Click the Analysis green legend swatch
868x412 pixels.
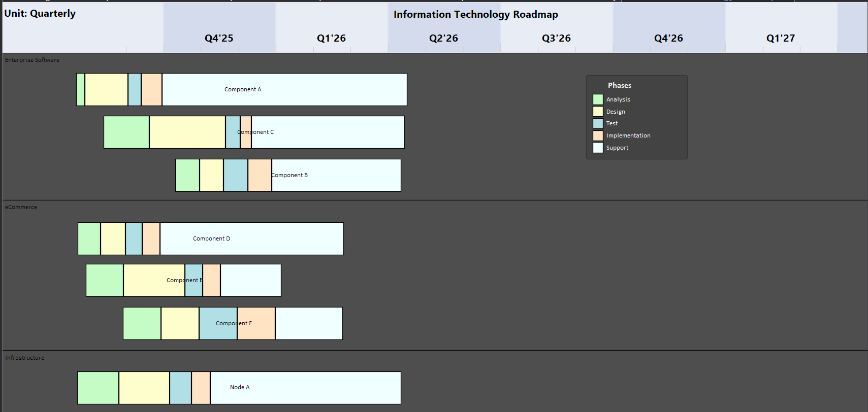click(x=598, y=99)
